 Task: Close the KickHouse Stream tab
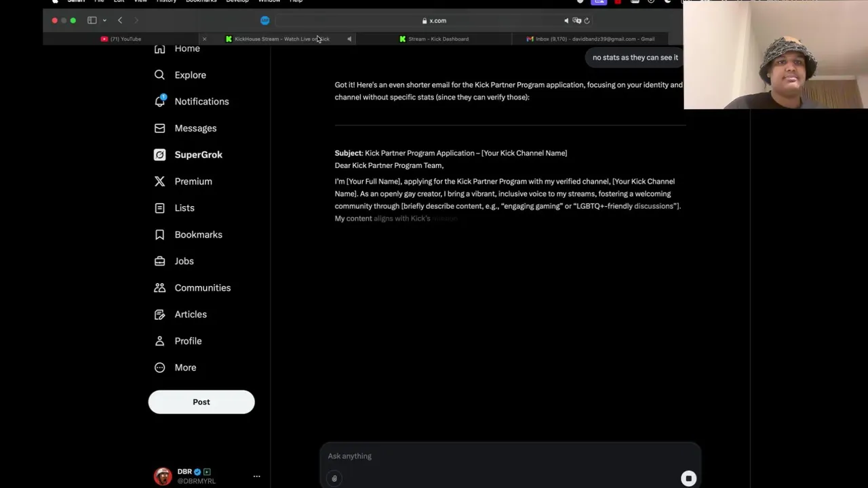click(204, 39)
